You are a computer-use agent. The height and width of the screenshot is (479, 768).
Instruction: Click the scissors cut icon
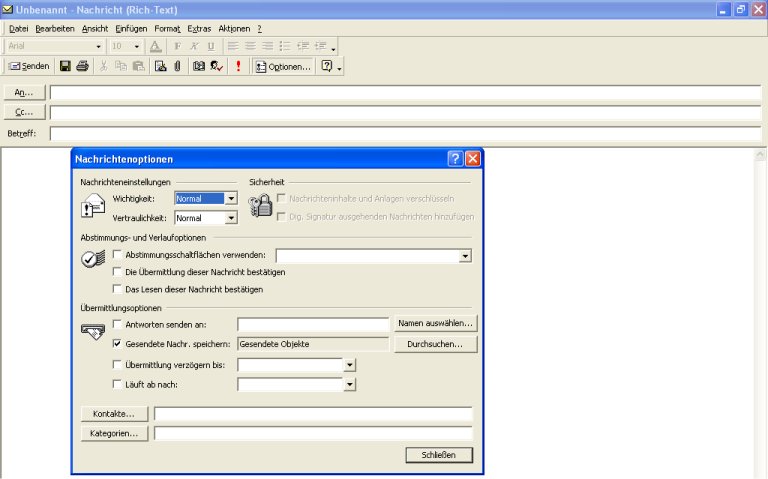103,66
